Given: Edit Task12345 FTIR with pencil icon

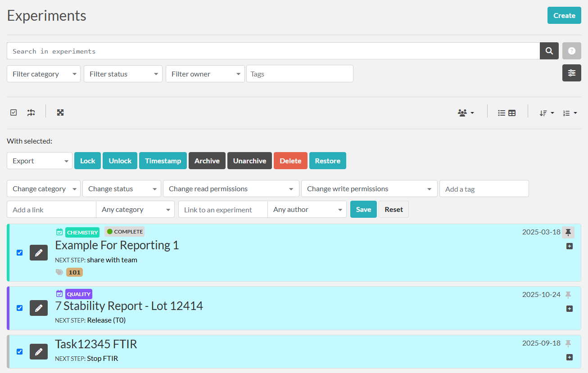Looking at the screenshot, I should [x=39, y=351].
